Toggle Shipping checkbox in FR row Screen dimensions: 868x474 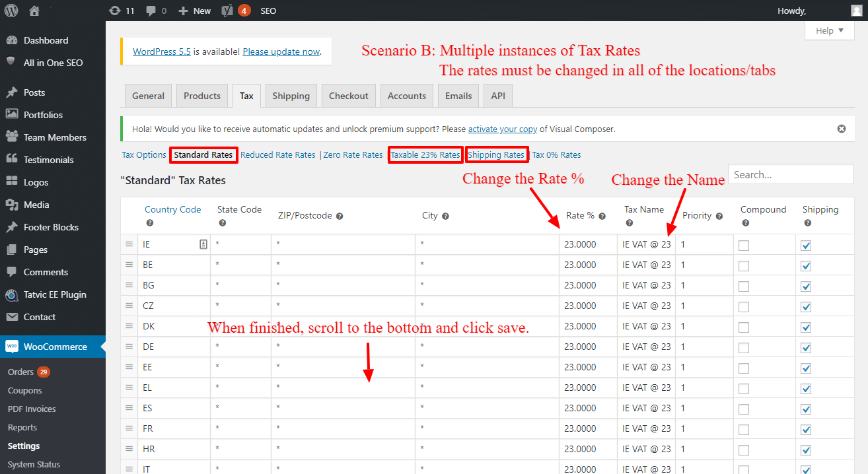tap(805, 429)
